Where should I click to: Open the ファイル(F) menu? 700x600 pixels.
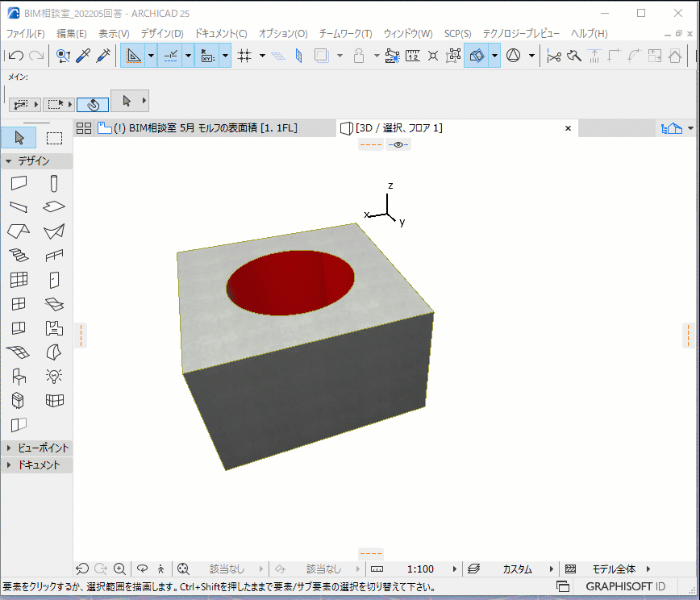click(25, 34)
